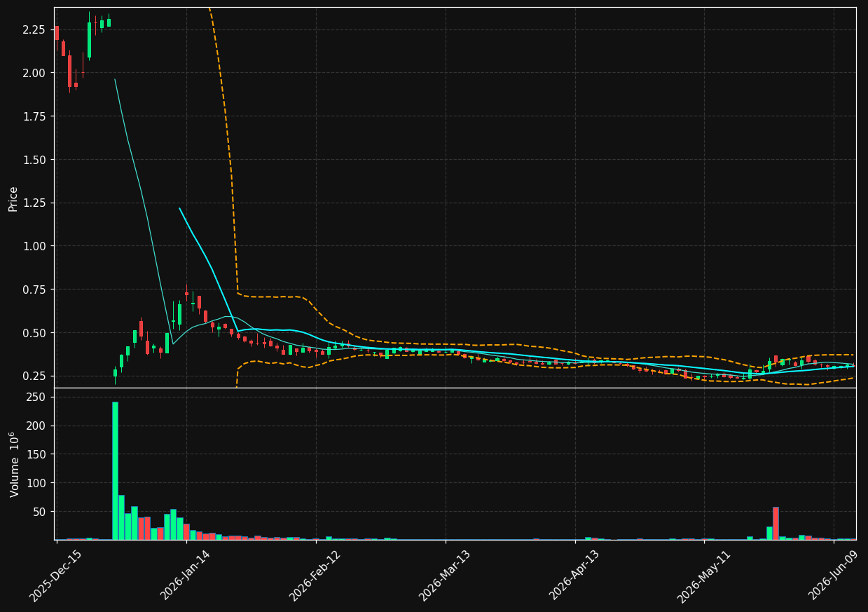Click the 0.25 price axis label
Viewport: 868px width, 612px height.
coord(35,376)
